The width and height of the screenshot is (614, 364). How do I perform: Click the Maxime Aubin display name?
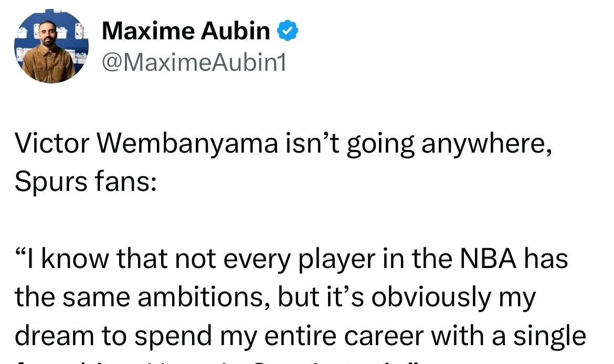[x=186, y=30]
